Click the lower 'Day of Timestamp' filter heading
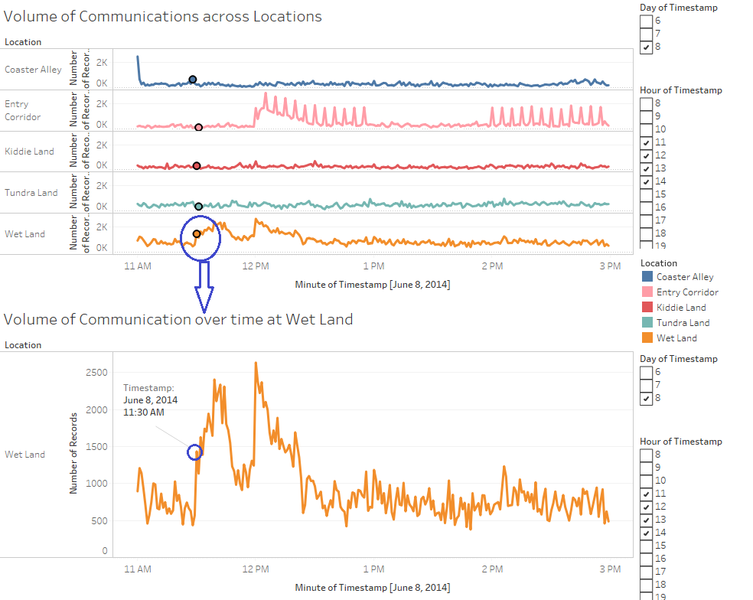Screen dimensions: 753x600 coord(679,359)
